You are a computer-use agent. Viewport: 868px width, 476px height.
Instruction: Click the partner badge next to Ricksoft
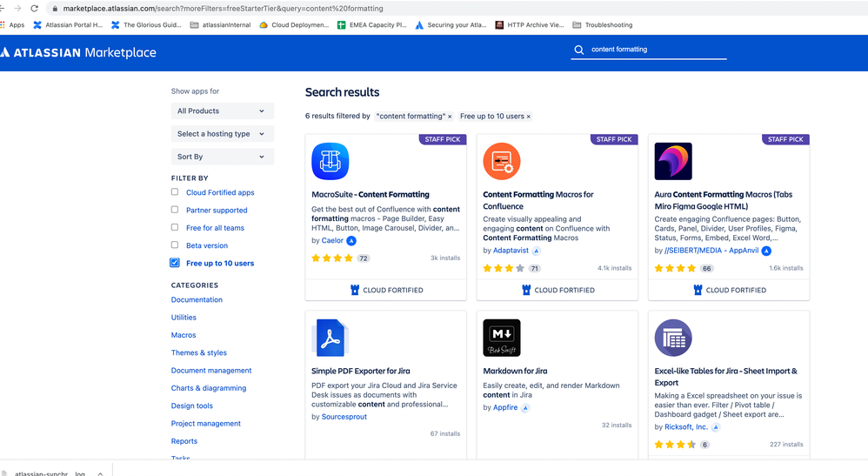coord(715,426)
